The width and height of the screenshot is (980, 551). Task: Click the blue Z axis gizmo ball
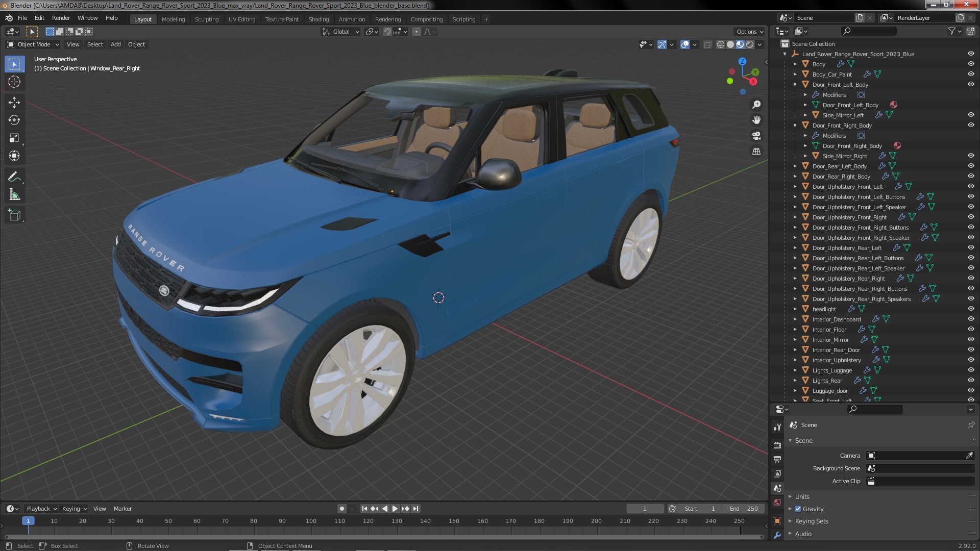point(743,61)
